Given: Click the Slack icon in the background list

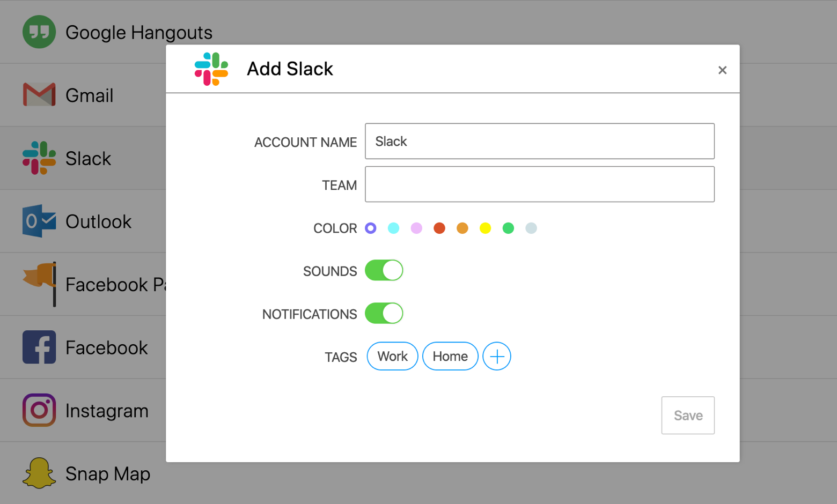Looking at the screenshot, I should 39,158.
